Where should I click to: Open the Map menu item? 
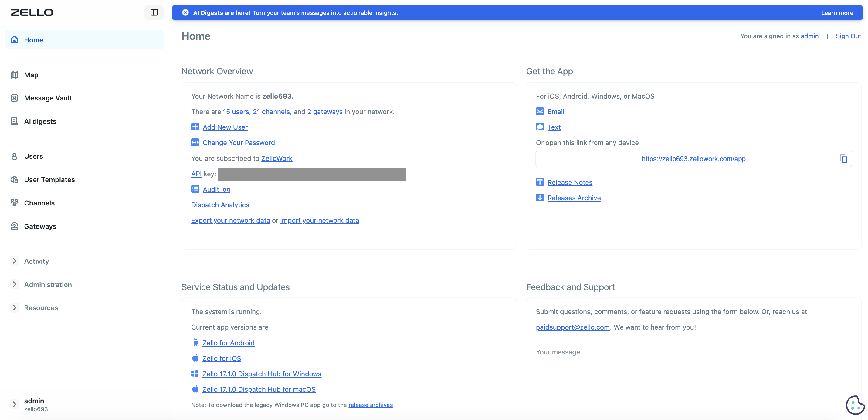[84, 75]
